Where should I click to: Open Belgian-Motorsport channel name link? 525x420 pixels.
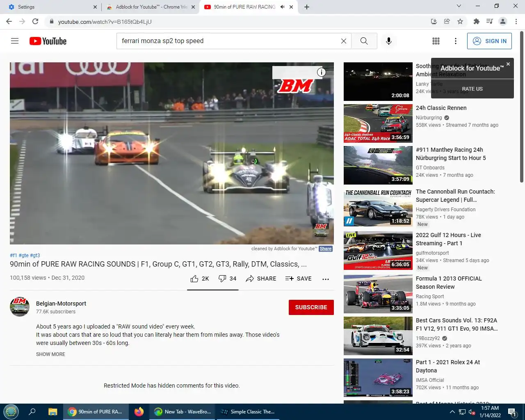click(61, 304)
